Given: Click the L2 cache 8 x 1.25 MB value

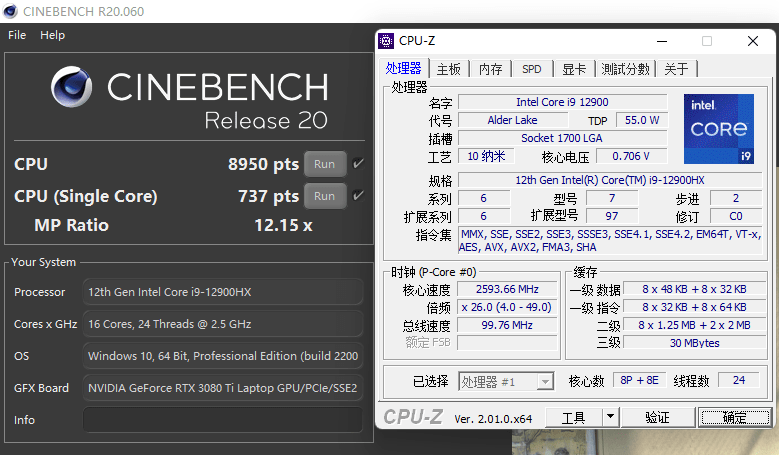Looking at the screenshot, I should click(x=695, y=325).
